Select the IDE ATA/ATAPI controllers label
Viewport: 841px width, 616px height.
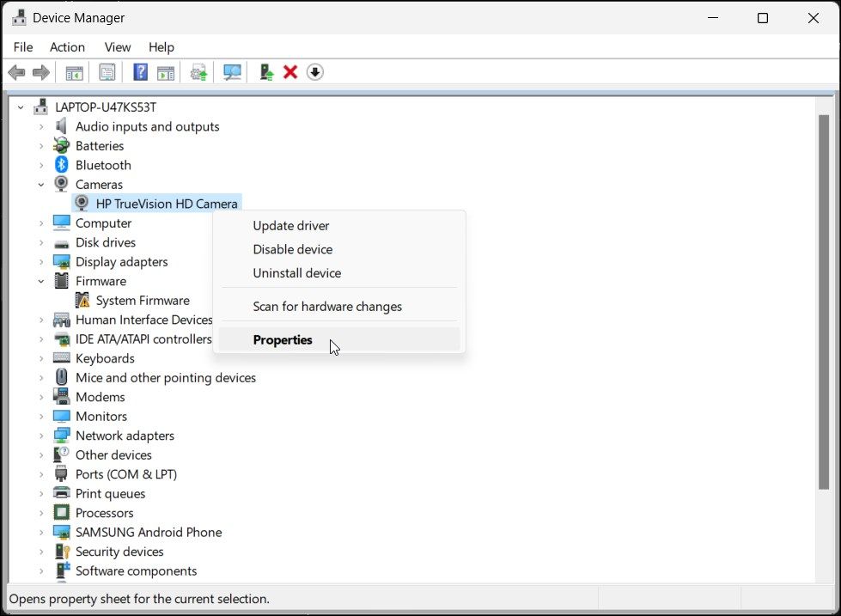pos(143,339)
